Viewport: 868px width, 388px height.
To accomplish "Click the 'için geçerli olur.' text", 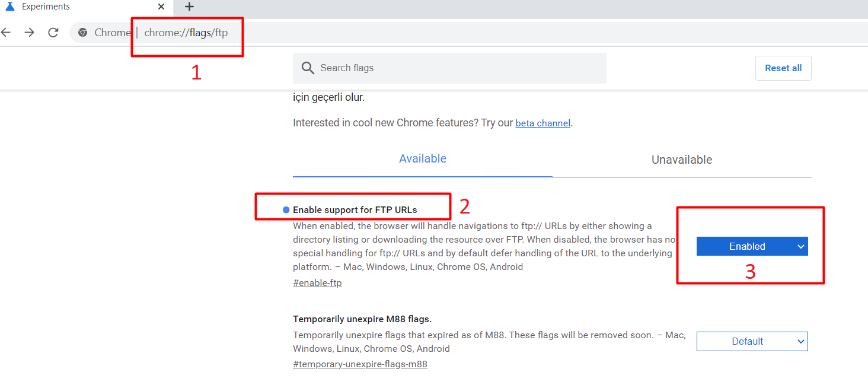I will click(x=329, y=98).
